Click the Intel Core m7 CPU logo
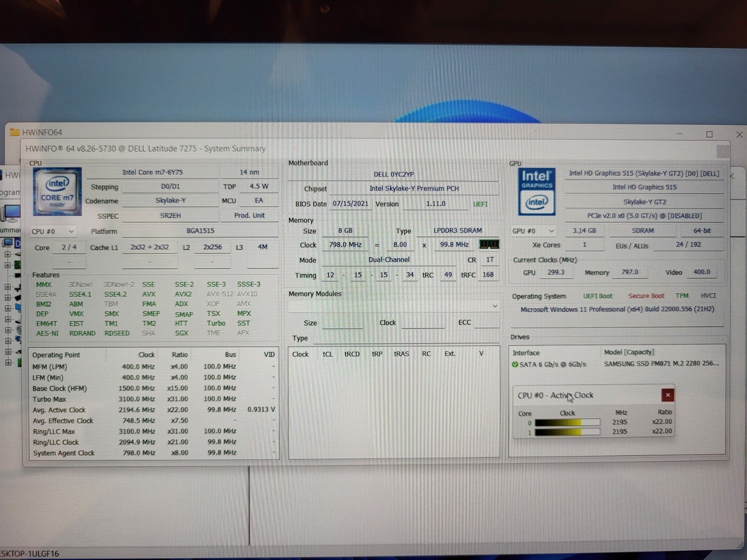Screen dimensions: 747x560 point(57,191)
